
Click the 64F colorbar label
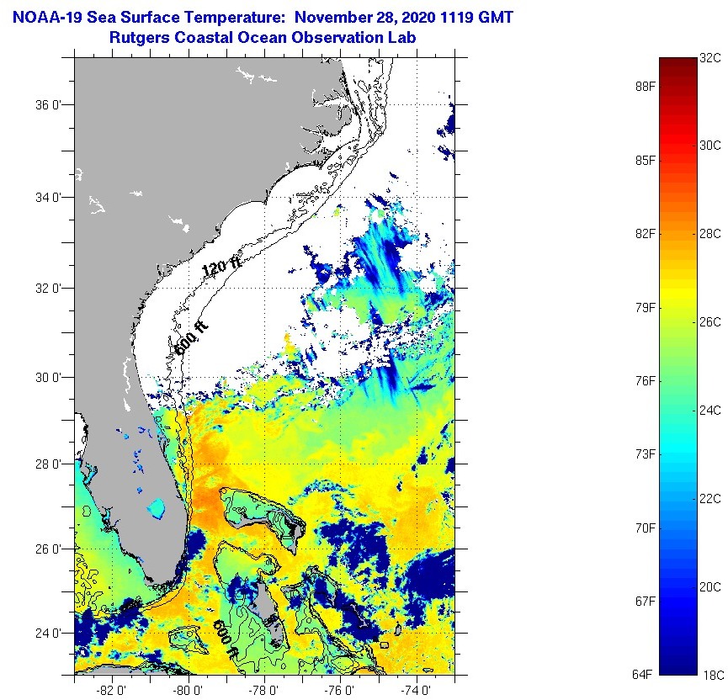coord(642,675)
